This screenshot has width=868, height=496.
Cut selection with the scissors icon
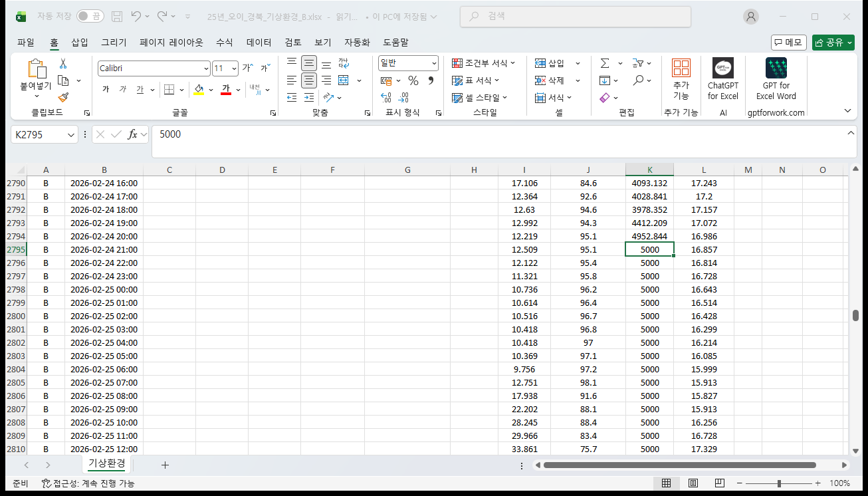click(63, 64)
